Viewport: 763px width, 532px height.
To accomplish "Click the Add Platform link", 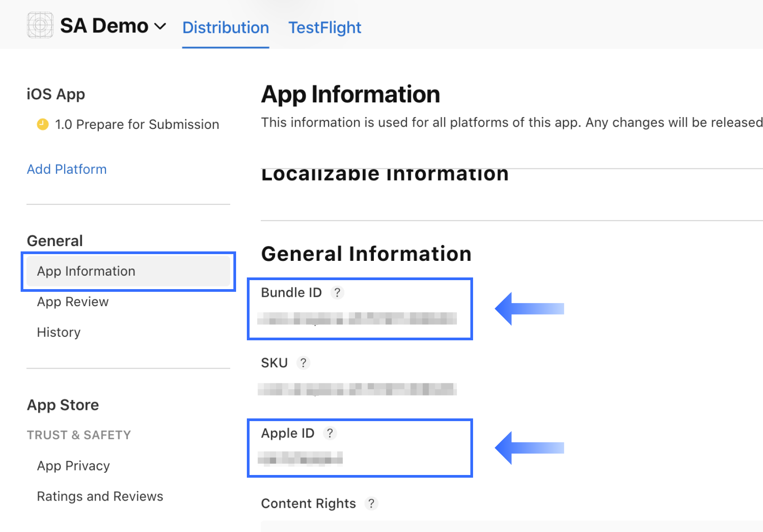I will pos(67,169).
